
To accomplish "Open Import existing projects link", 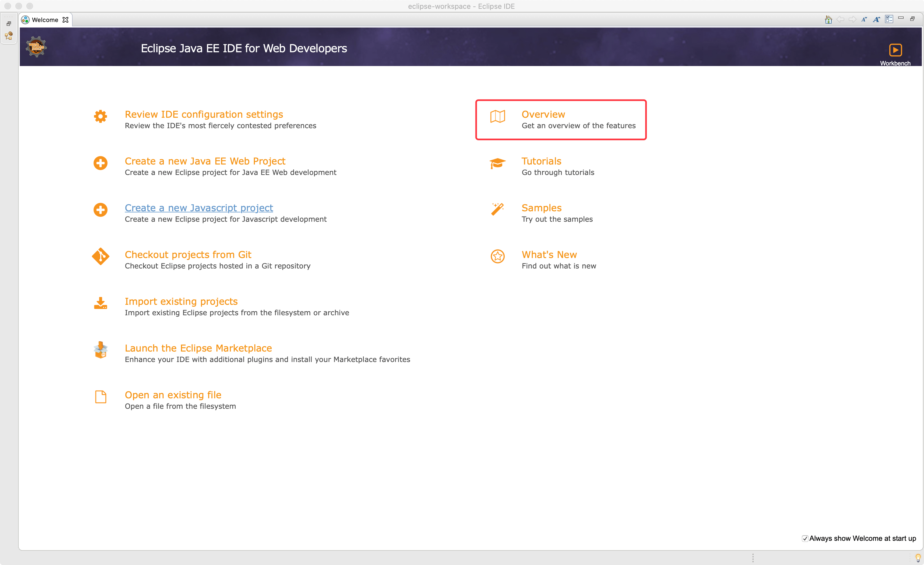I will point(181,302).
